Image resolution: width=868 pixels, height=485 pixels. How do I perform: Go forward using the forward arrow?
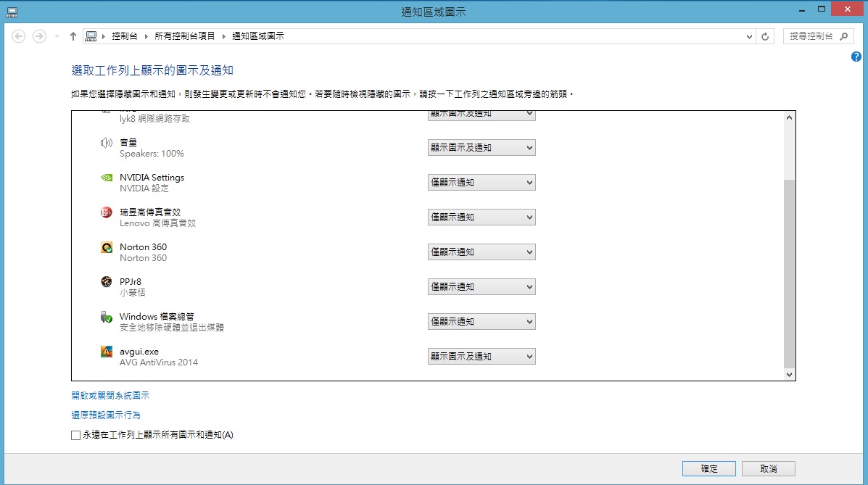(x=39, y=36)
